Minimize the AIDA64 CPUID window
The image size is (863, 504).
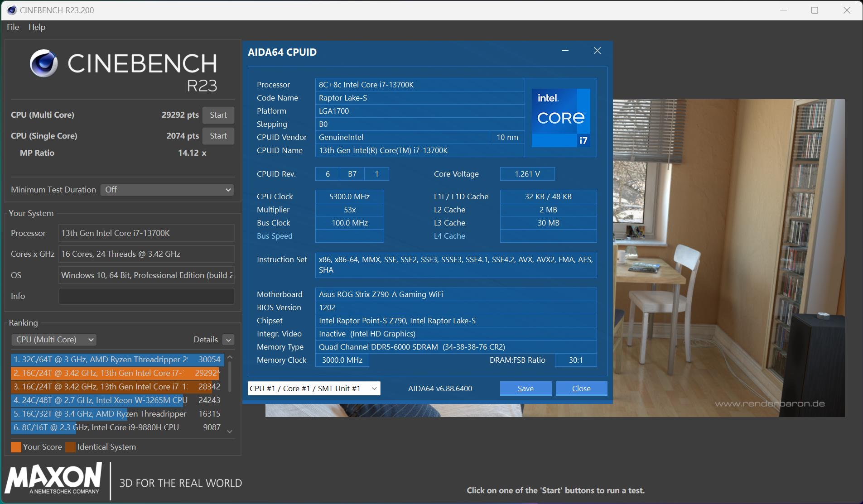(x=565, y=51)
